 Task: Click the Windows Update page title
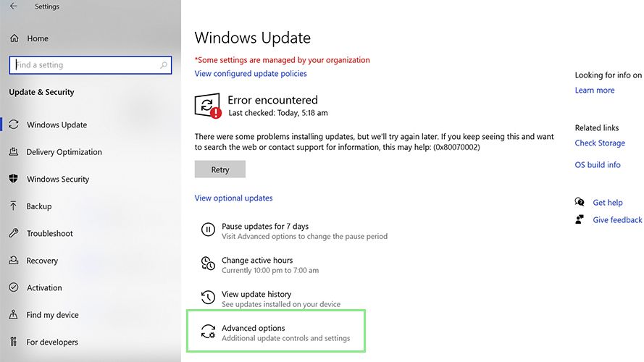[x=253, y=38]
